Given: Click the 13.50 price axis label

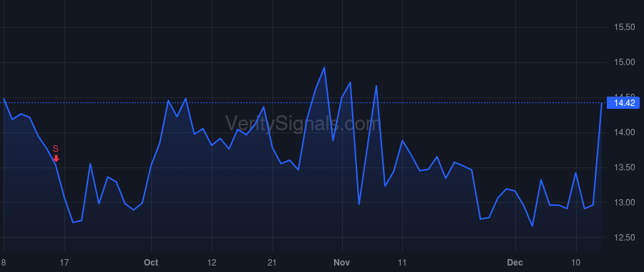Looking at the screenshot, I should (624, 167).
